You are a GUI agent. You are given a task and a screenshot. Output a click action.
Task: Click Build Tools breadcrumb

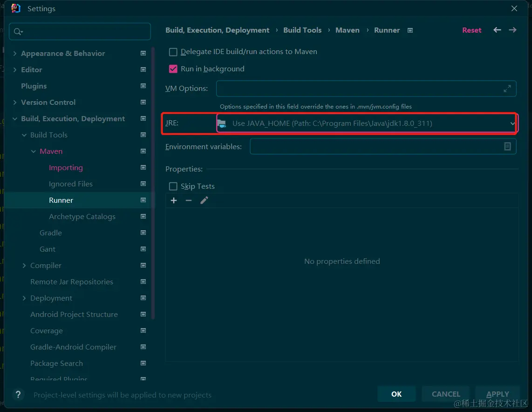pos(302,30)
